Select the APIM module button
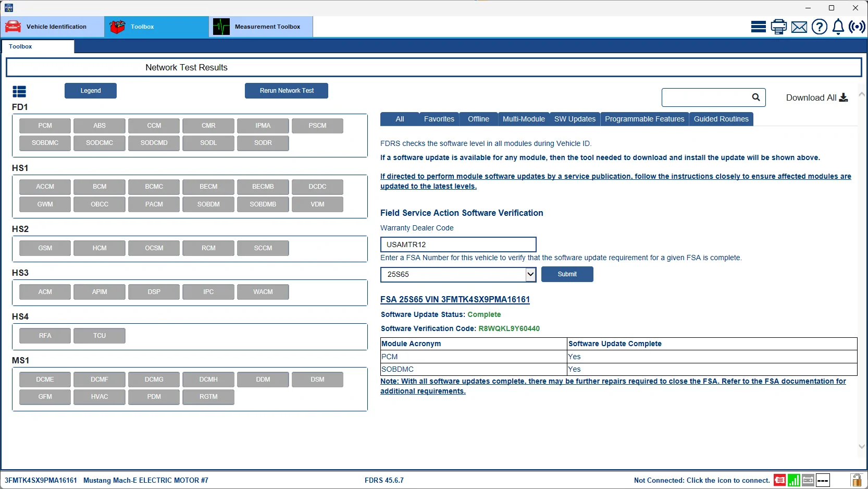This screenshot has width=868, height=489. pos(100,292)
